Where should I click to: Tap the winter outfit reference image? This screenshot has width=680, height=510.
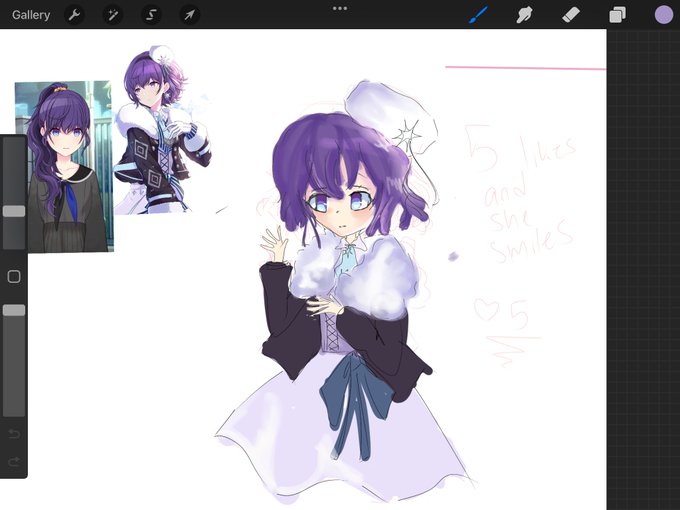point(162,129)
